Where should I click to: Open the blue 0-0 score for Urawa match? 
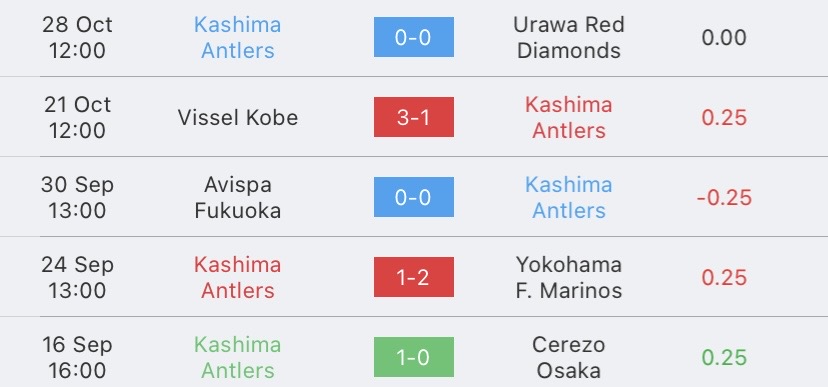pos(413,37)
